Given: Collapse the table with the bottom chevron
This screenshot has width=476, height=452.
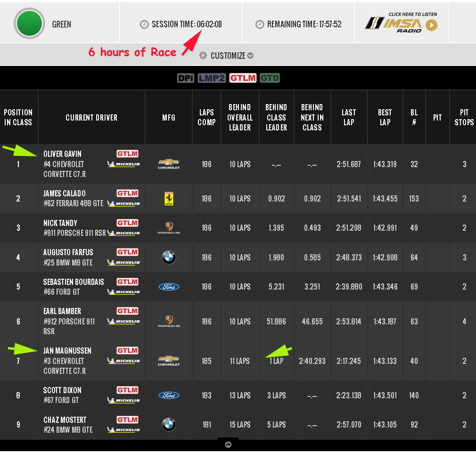Looking at the screenshot, I should pyautogui.click(x=228, y=444).
